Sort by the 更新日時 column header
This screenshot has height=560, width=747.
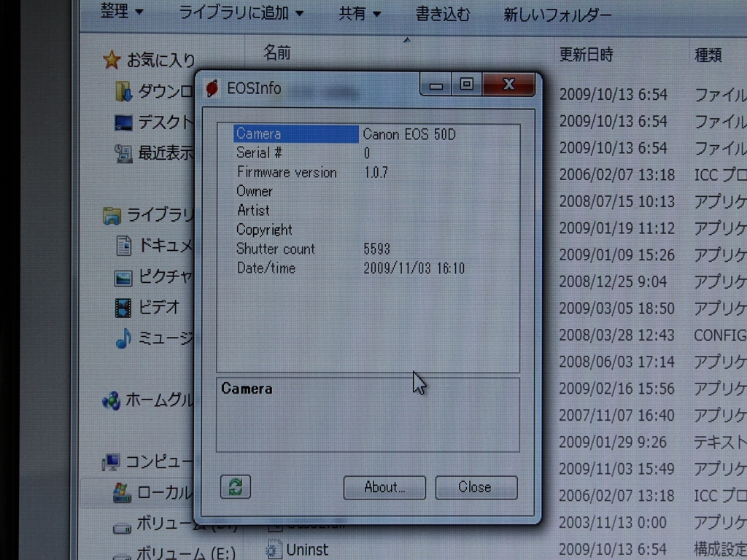[586, 55]
